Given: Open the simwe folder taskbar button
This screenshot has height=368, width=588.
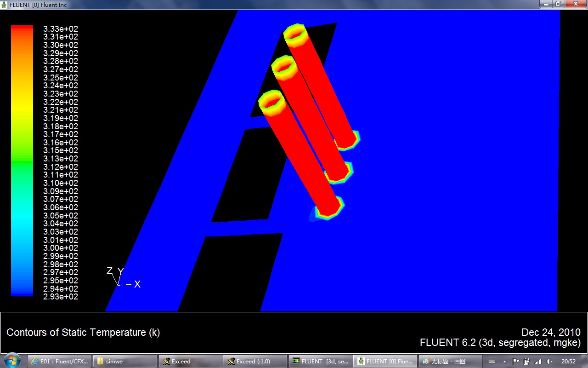Looking at the screenshot, I should click(125, 361).
